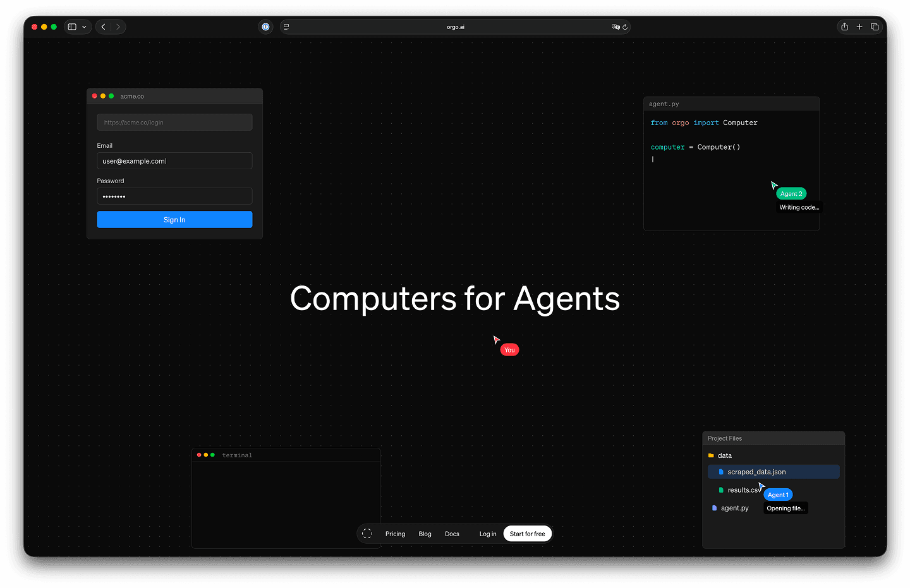This screenshot has height=588, width=910.
Task: Open the Pricing nav item
Action: [395, 534]
